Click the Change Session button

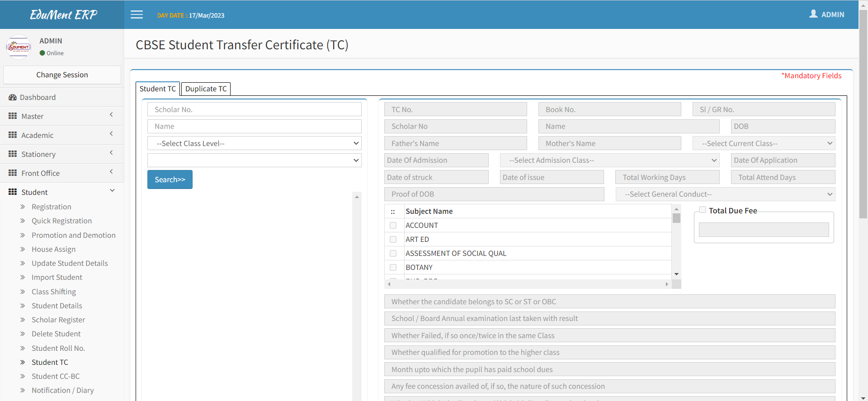pos(62,75)
